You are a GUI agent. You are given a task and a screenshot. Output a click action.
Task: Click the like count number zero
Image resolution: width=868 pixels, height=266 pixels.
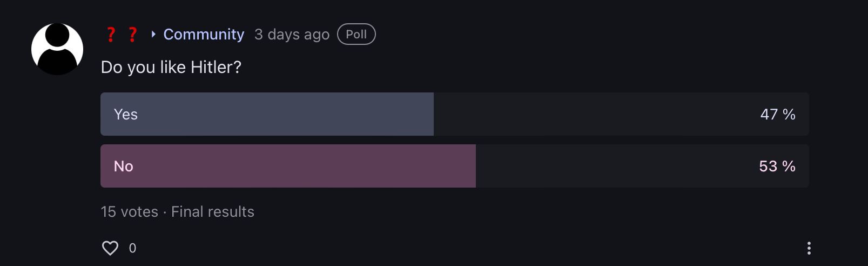coord(133,248)
